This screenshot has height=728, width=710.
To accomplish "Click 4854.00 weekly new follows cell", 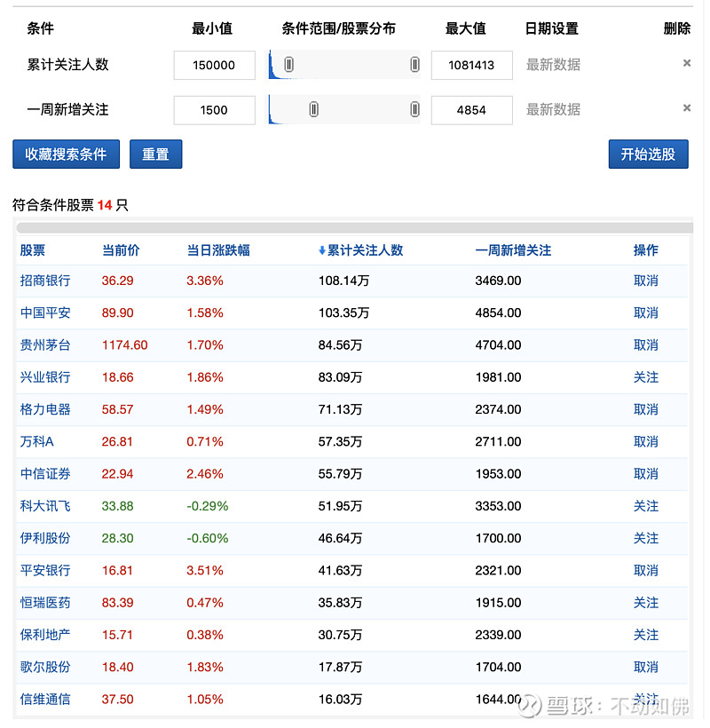I will click(498, 313).
